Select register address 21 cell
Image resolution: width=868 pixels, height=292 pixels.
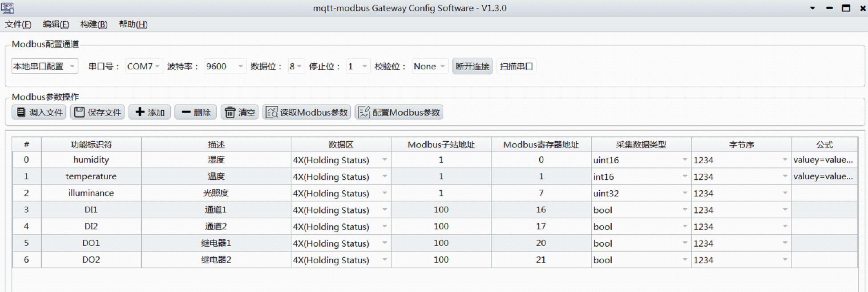541,260
